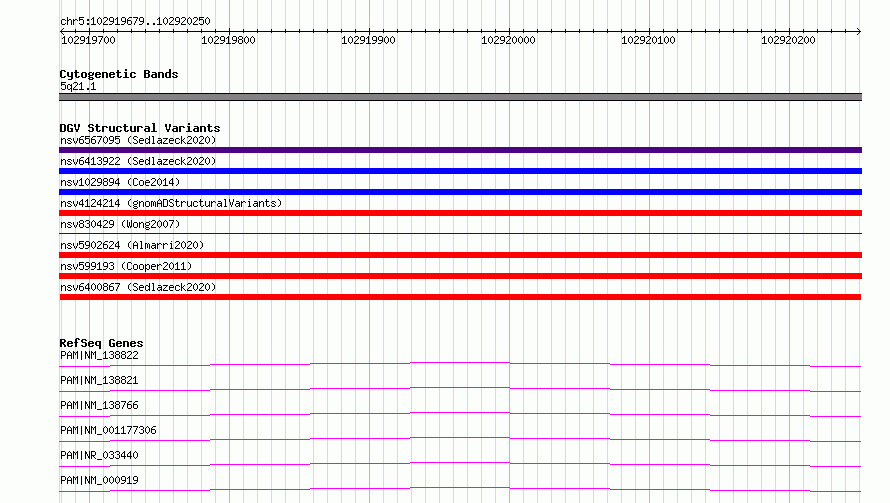Click the magenta PAM|NM_138766 transcript line

tap(460, 414)
